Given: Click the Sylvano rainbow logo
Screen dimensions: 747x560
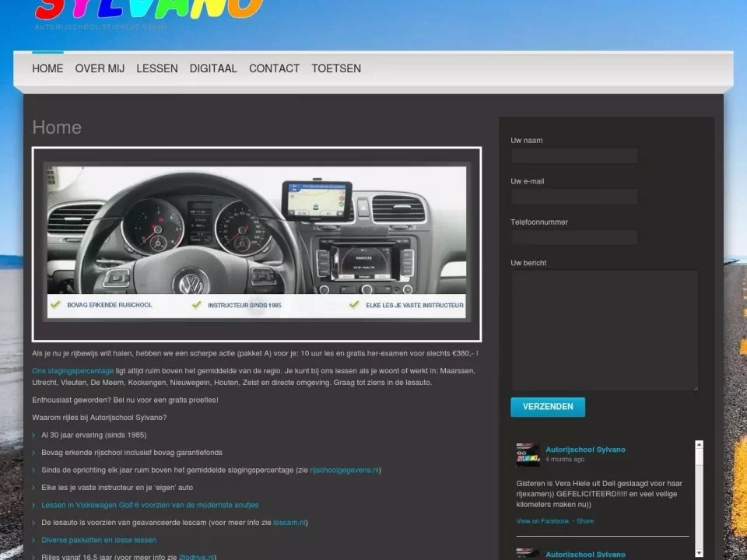Looking at the screenshot, I should tap(149, 9).
